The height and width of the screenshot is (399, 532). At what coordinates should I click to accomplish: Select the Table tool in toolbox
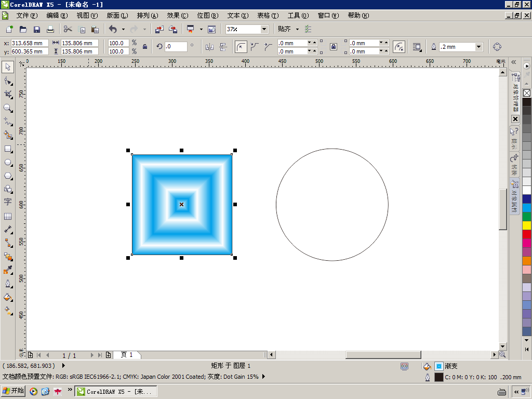[8, 216]
